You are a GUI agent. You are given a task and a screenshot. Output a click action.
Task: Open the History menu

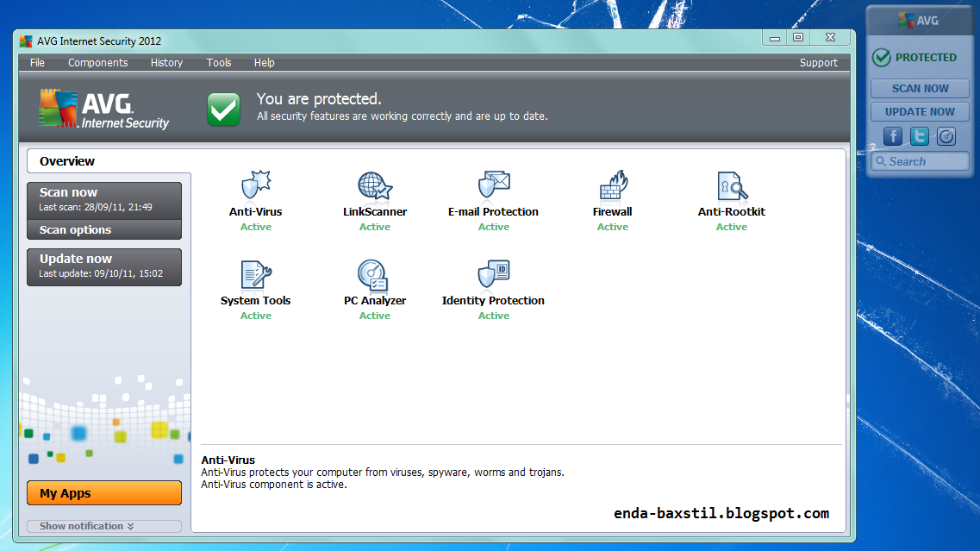[x=166, y=63]
